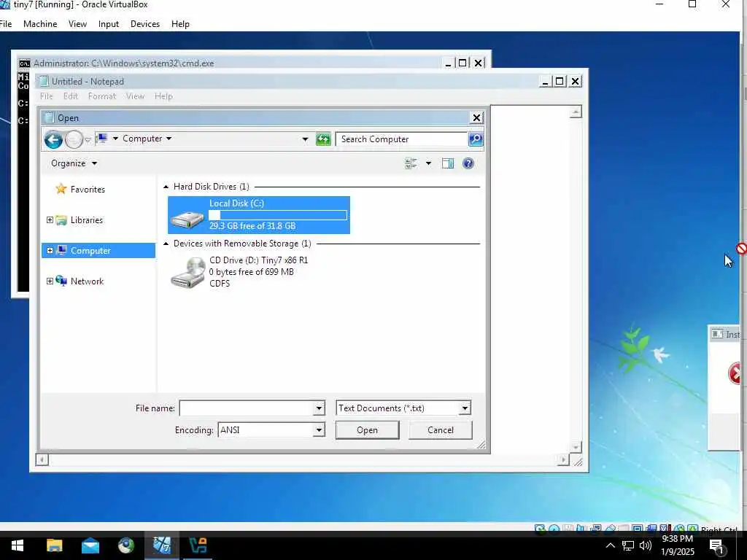Screen dimensions: 747x560
Task: Click the Open button in dialog
Action: [368, 430]
